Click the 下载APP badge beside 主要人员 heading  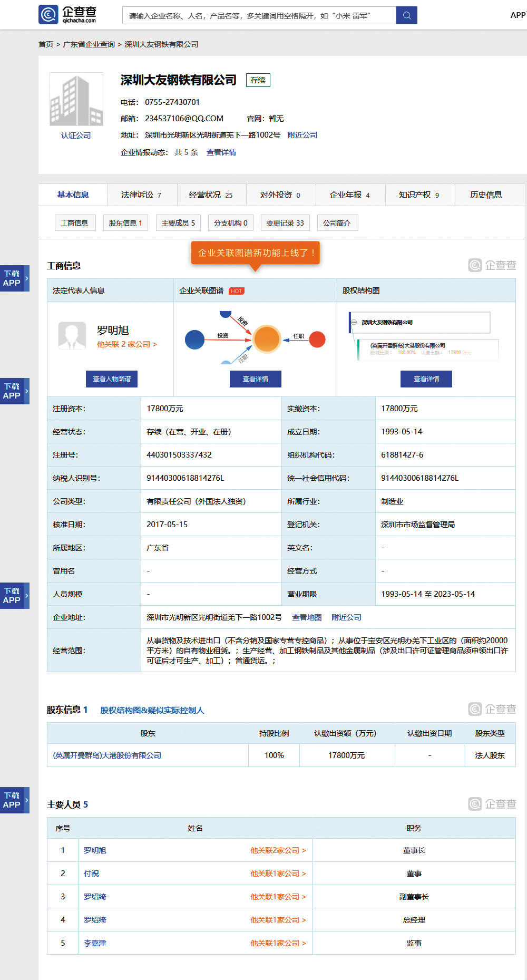(14, 800)
